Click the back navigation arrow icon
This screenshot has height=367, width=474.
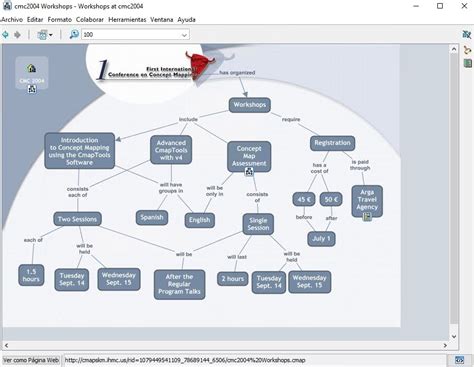(6, 34)
